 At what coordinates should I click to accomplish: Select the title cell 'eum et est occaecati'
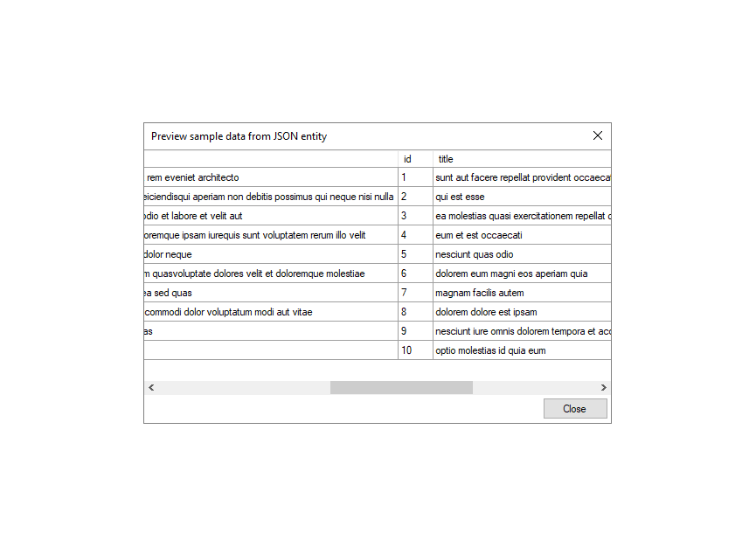tap(521, 235)
